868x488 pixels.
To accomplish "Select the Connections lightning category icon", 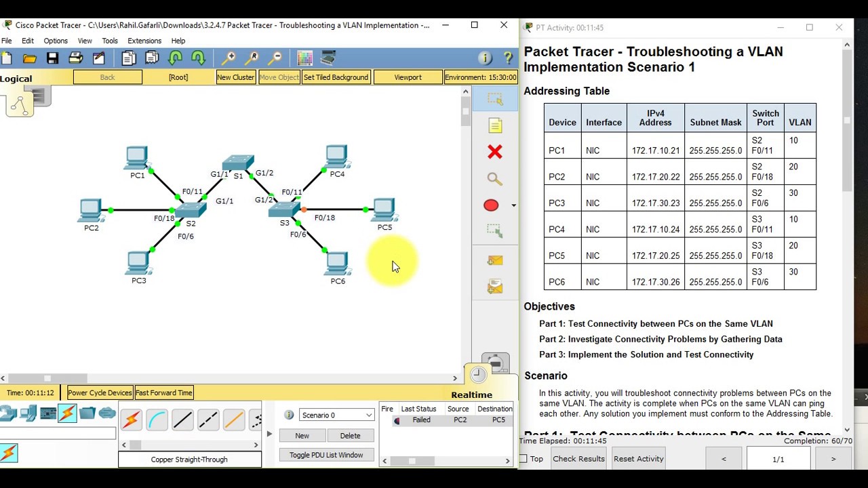I will click(67, 413).
